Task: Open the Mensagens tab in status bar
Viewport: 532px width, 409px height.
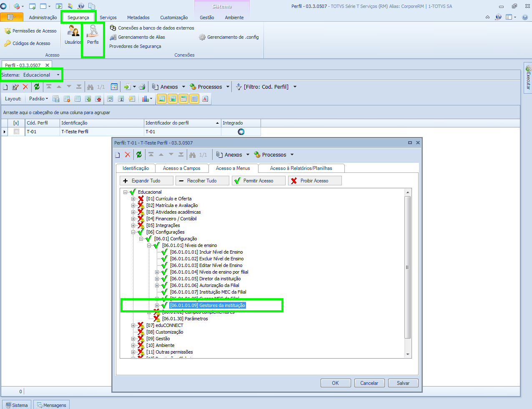Action: pyautogui.click(x=51, y=405)
